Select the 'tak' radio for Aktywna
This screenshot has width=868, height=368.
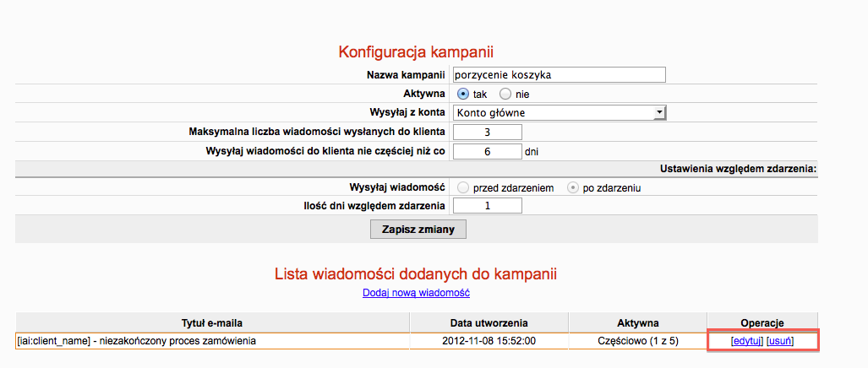463,94
